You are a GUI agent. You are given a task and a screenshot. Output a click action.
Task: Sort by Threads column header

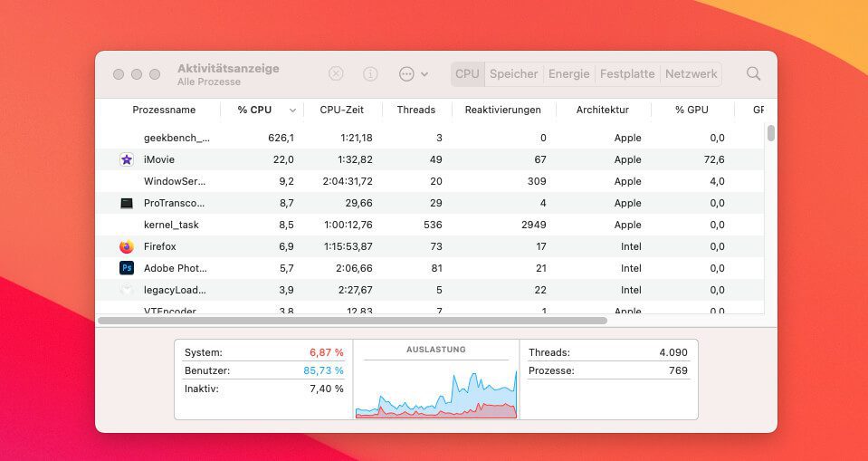tap(416, 110)
